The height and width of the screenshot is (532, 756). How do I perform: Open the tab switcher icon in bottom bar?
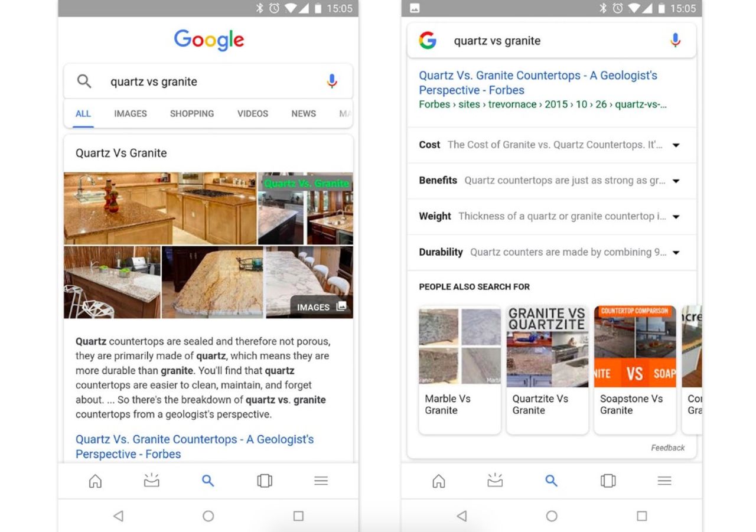click(x=264, y=481)
